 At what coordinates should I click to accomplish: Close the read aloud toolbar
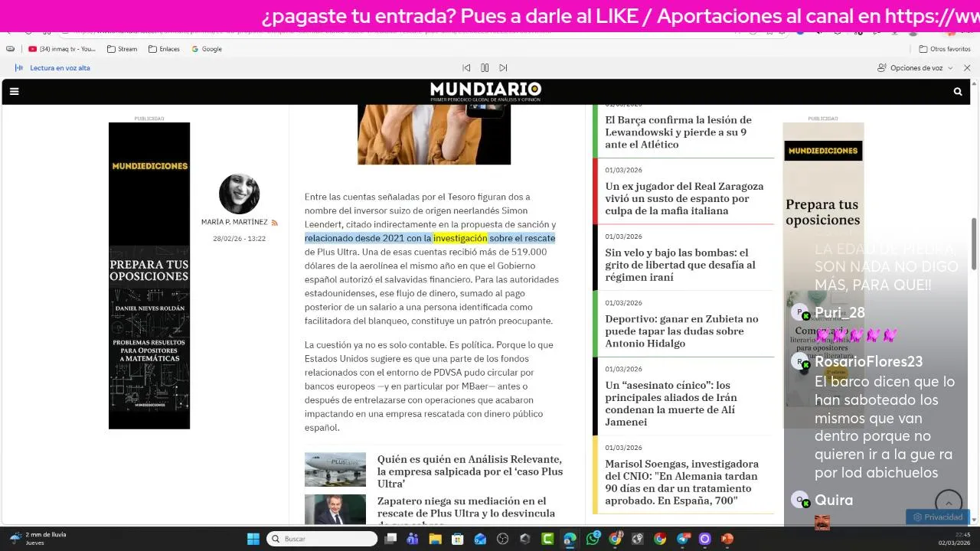pos(967,68)
